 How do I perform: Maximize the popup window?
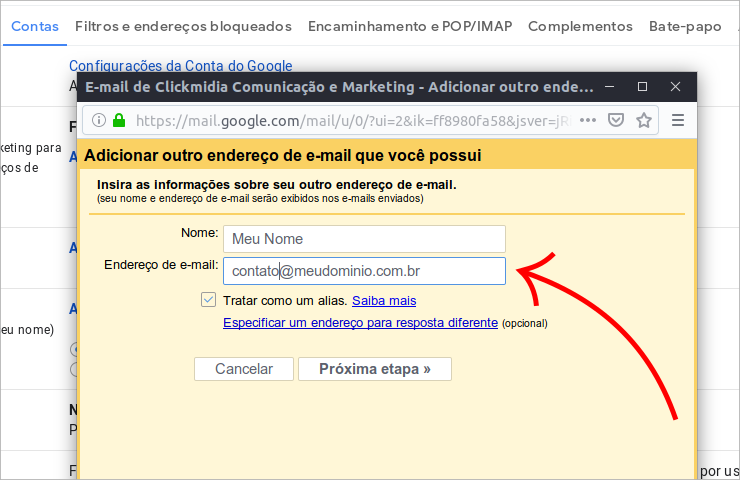642,87
